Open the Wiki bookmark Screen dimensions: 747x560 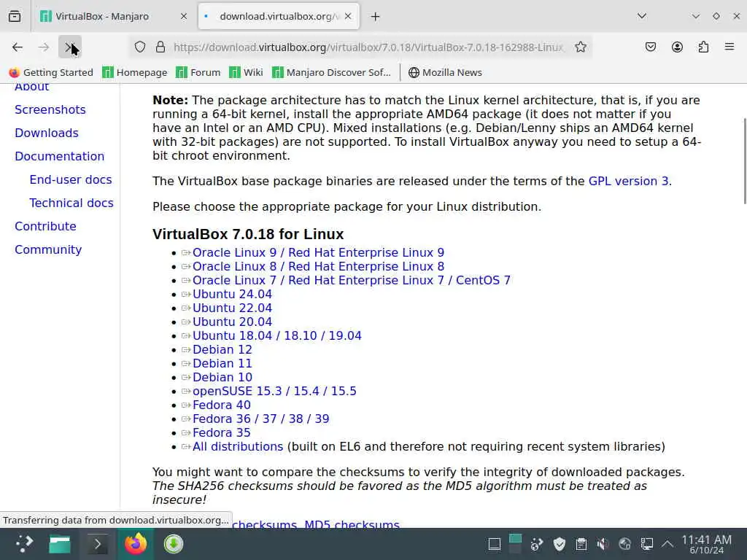point(246,72)
